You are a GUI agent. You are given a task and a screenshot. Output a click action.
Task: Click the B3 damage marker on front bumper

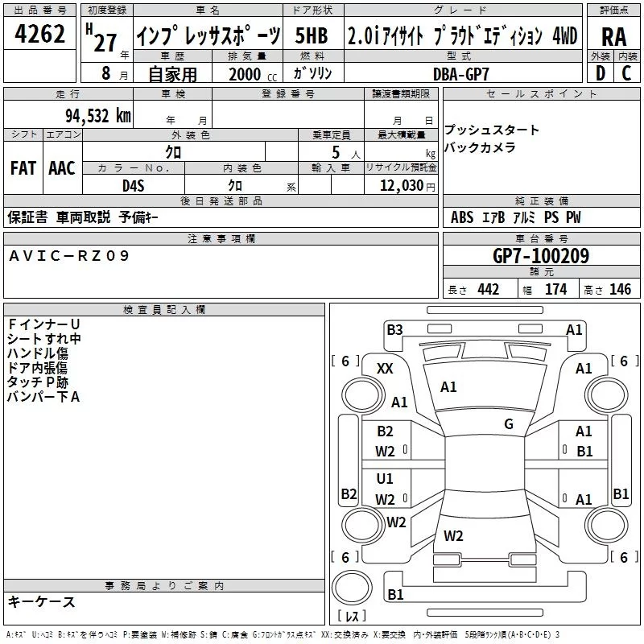click(394, 329)
